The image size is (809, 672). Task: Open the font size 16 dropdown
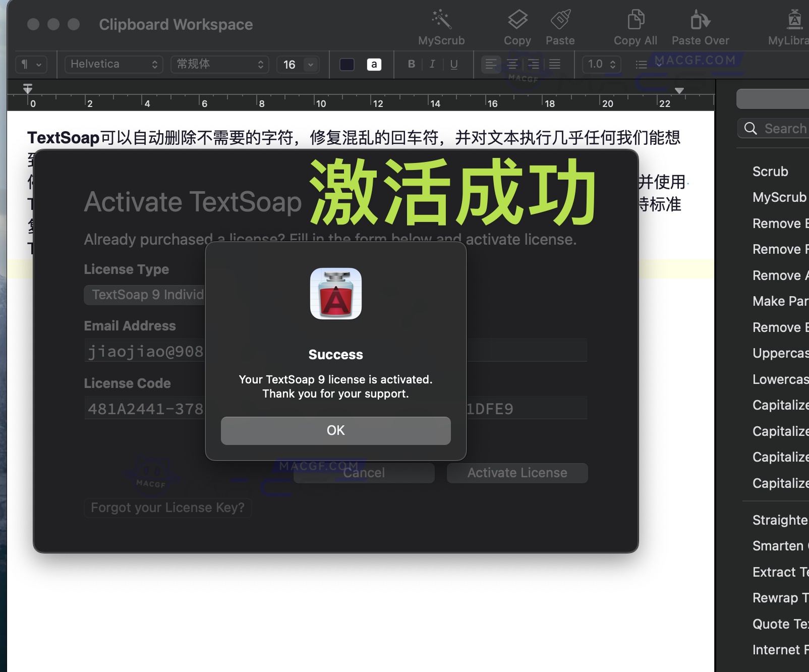pyautogui.click(x=298, y=64)
